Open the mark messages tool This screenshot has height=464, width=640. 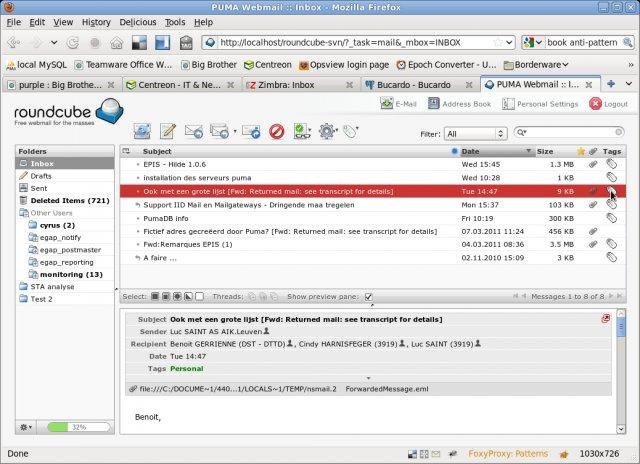[302, 131]
